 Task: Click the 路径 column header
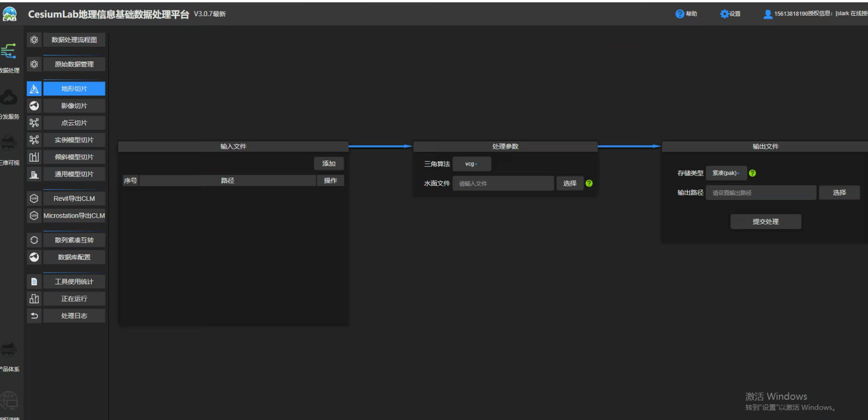click(x=228, y=181)
